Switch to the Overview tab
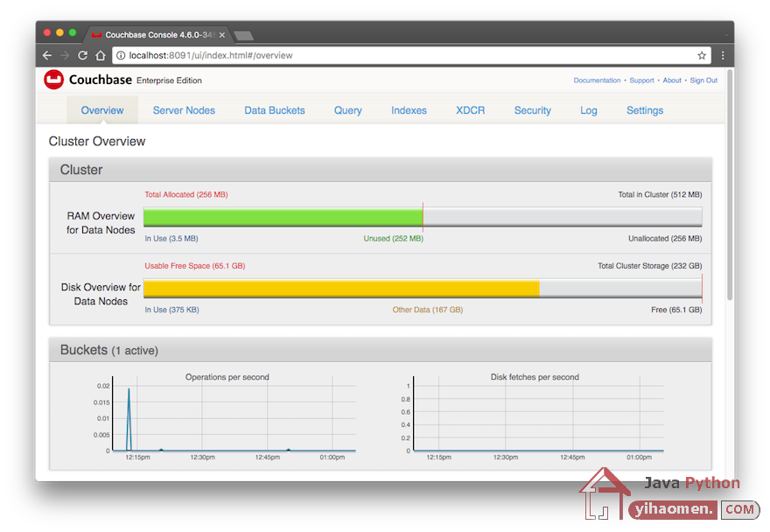This screenshot has height=532, width=770. coord(102,110)
